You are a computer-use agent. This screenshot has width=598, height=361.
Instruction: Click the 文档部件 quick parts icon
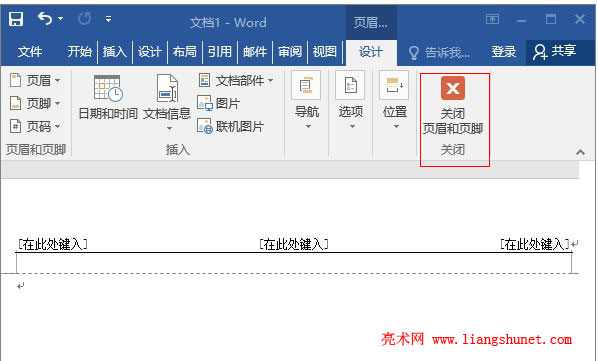coord(204,80)
